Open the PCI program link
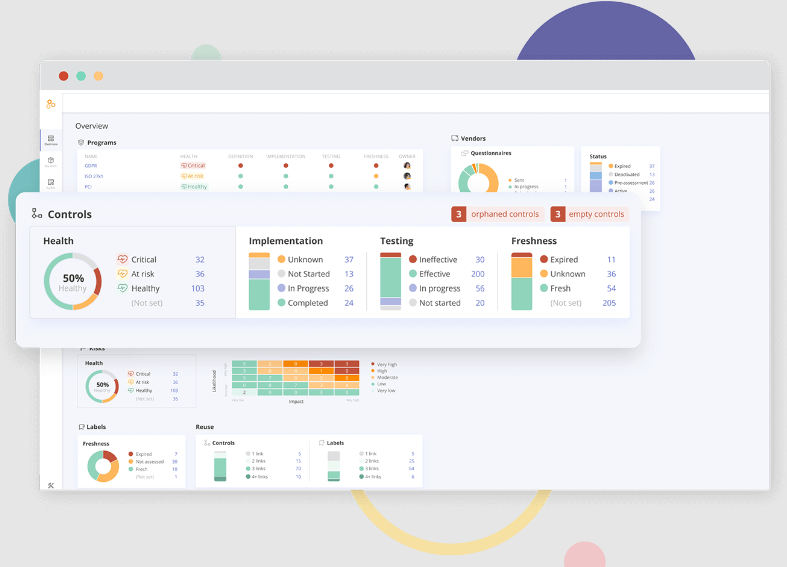The image size is (787, 567). (x=89, y=186)
